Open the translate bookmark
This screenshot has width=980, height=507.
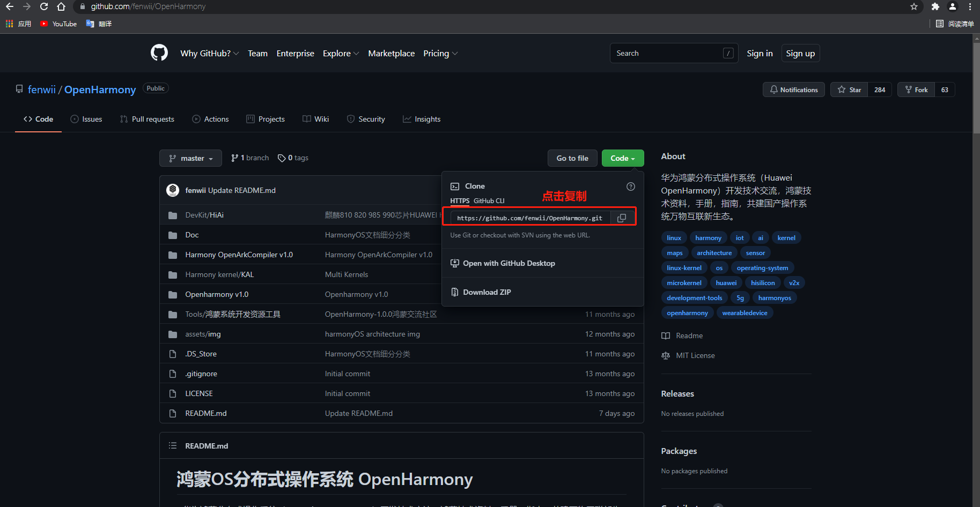[99, 24]
